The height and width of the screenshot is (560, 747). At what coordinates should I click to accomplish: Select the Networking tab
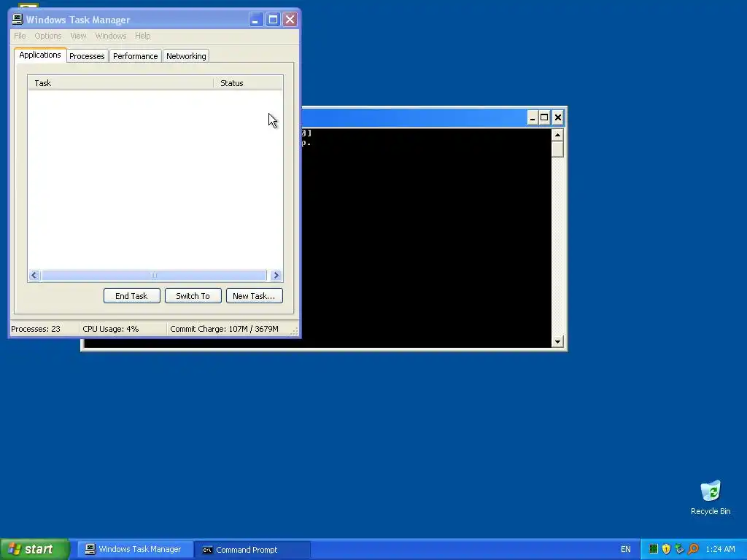(x=186, y=56)
